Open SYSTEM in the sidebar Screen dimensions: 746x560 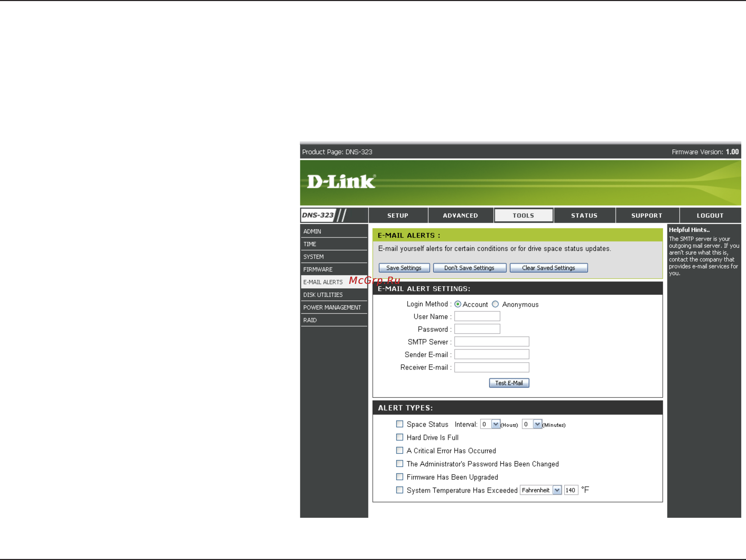click(334, 257)
